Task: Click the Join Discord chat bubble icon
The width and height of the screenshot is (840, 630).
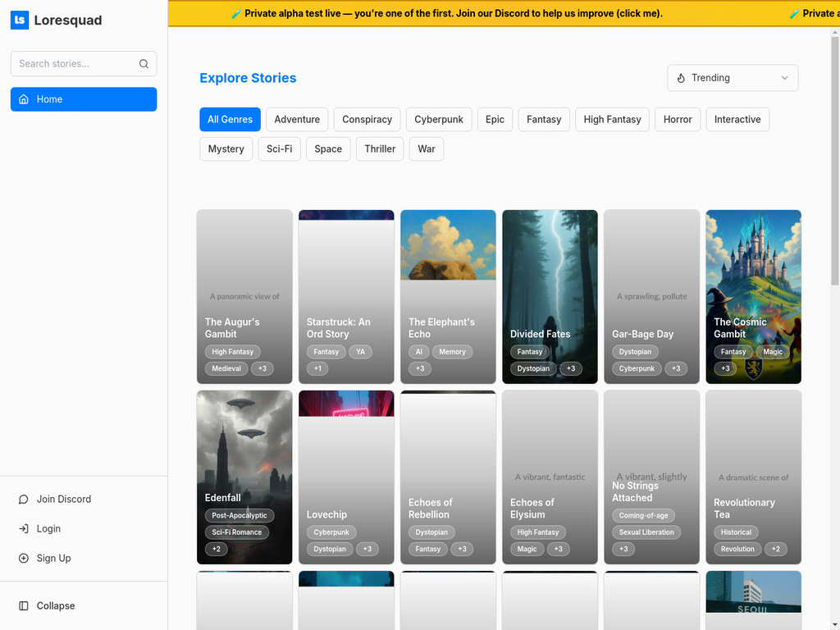Action: 24,499
